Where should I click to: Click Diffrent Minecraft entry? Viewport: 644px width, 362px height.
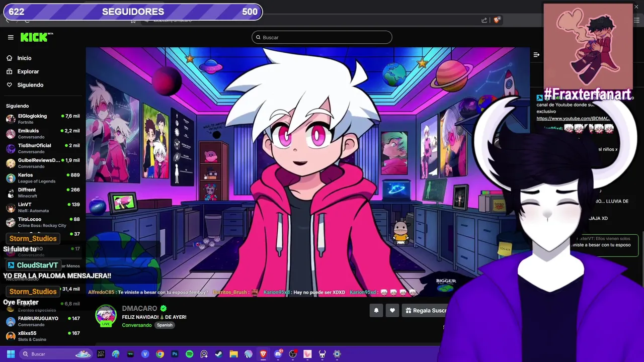[43, 193]
